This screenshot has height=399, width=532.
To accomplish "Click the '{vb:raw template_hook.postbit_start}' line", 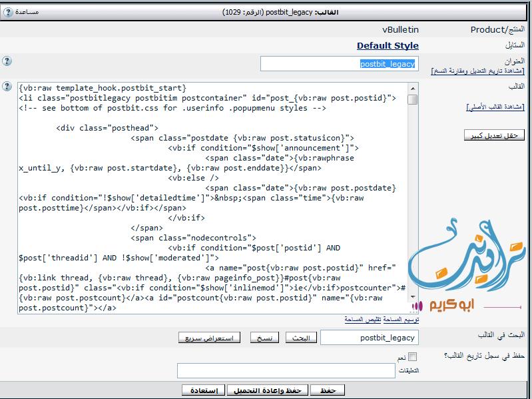I will pyautogui.click(x=103, y=88).
